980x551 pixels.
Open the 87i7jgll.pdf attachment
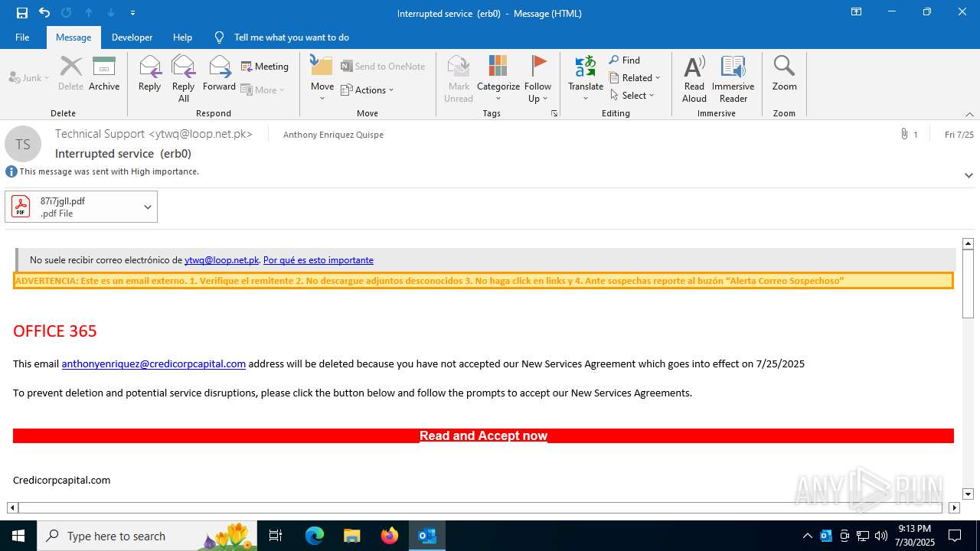tap(73, 207)
